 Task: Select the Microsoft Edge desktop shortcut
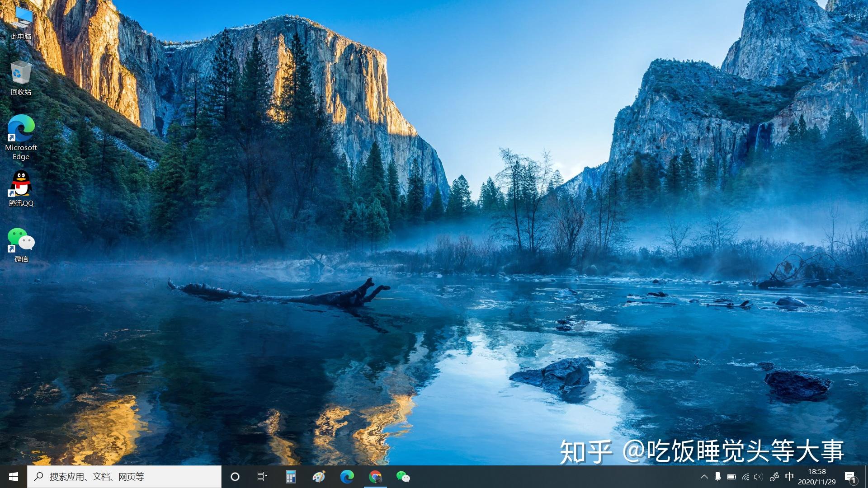point(21,137)
